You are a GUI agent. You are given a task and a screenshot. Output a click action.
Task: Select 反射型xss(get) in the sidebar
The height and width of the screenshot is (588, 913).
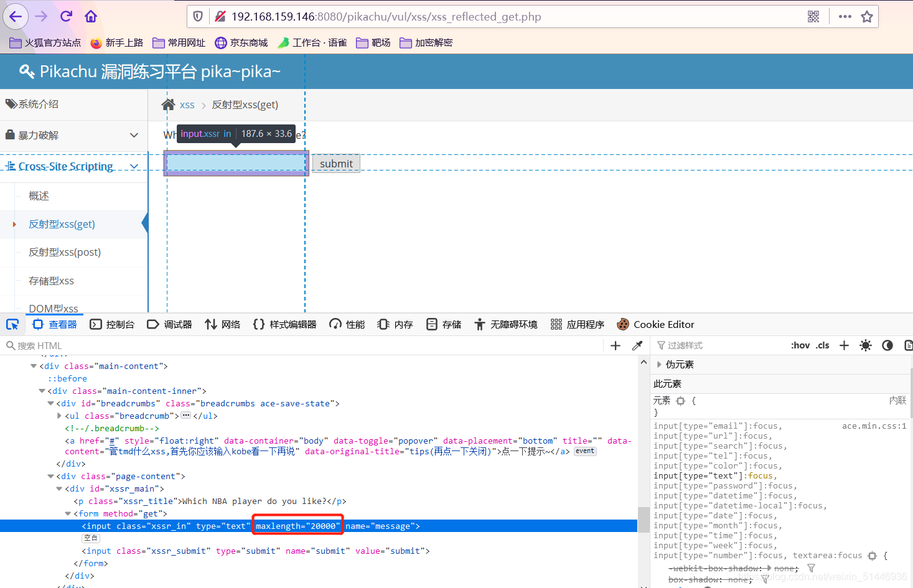pyautogui.click(x=62, y=224)
